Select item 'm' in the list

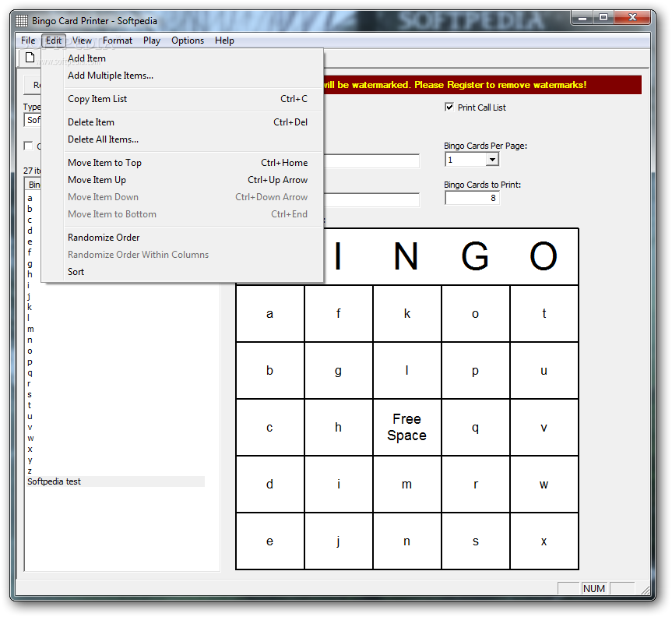[30, 329]
